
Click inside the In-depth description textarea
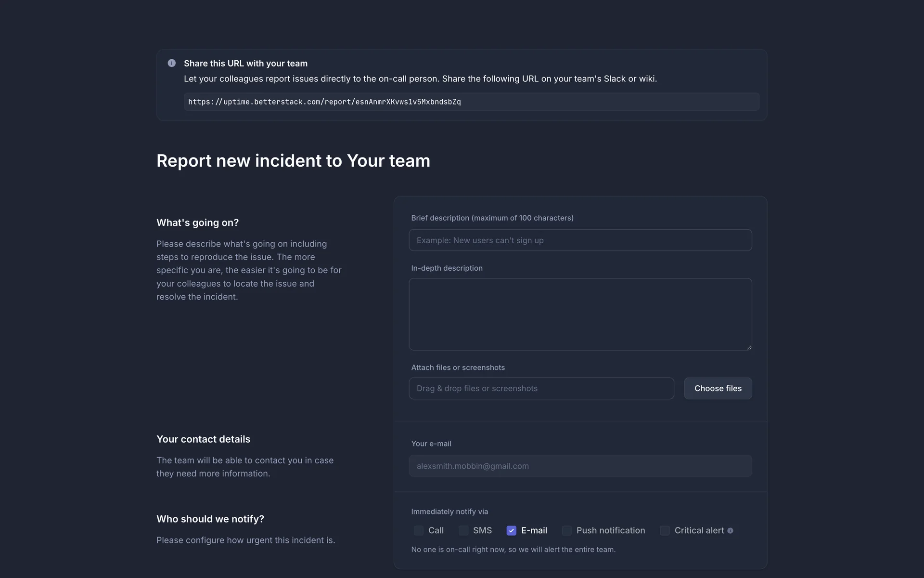click(x=580, y=314)
